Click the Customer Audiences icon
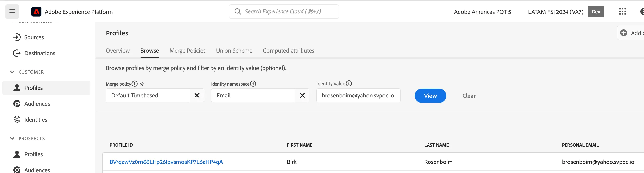 click(17, 104)
